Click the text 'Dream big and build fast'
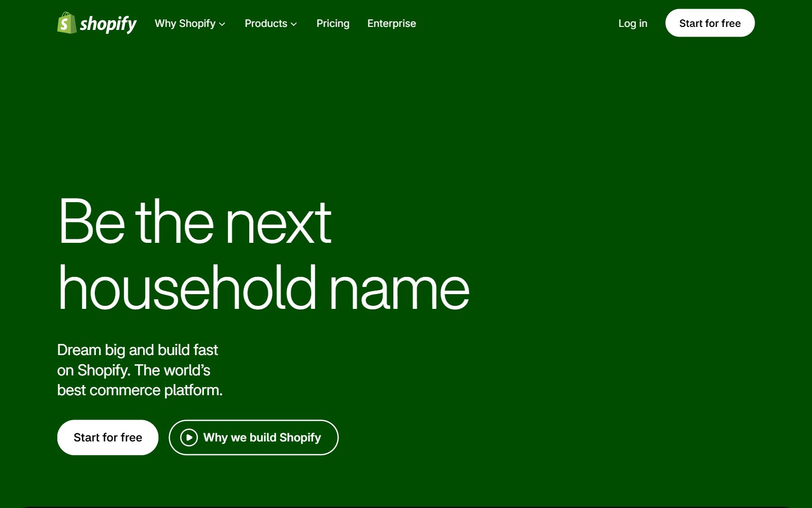This screenshot has height=508, width=812. [138, 350]
